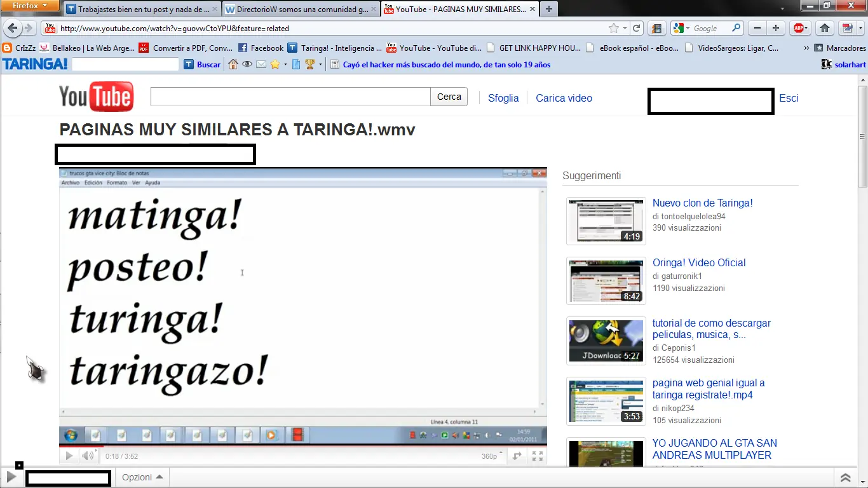Viewport: 868px width, 488px height.
Task: Expand the bottom bar with double chevron
Action: (x=846, y=478)
